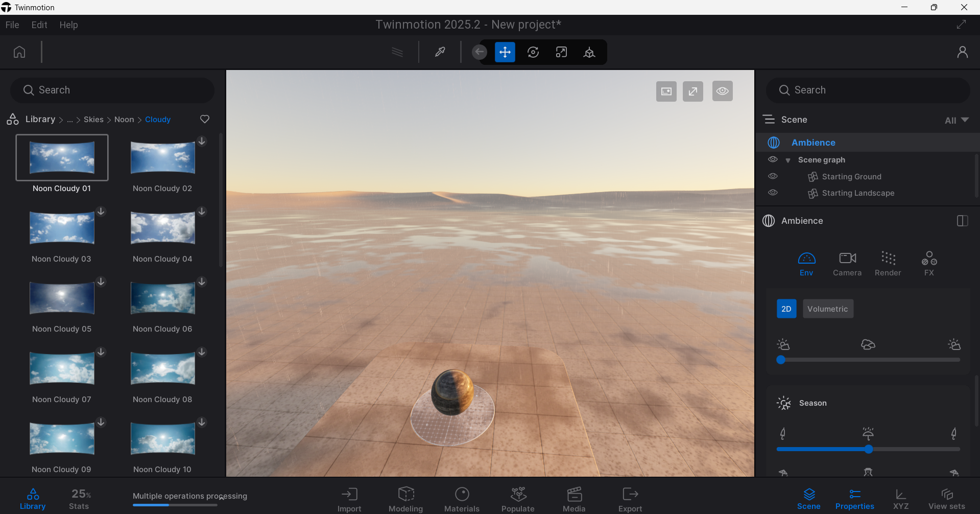
Task: Select the Rotate tool in toolbar
Action: click(533, 52)
